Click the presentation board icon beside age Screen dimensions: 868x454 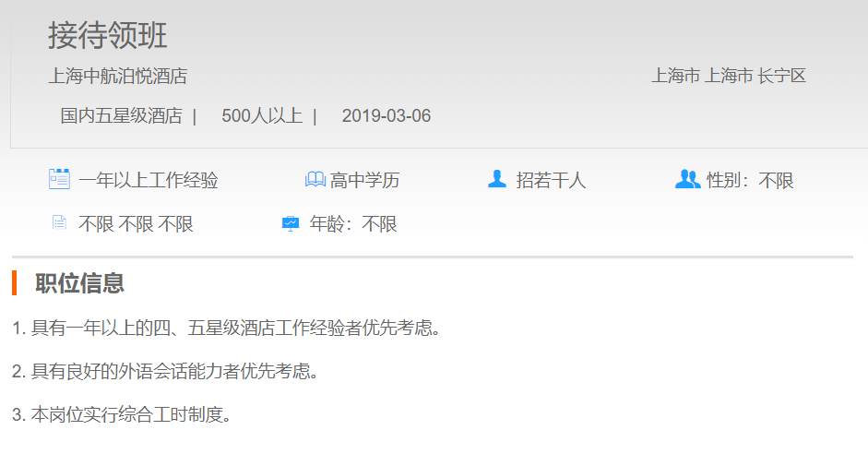pyautogui.click(x=291, y=223)
